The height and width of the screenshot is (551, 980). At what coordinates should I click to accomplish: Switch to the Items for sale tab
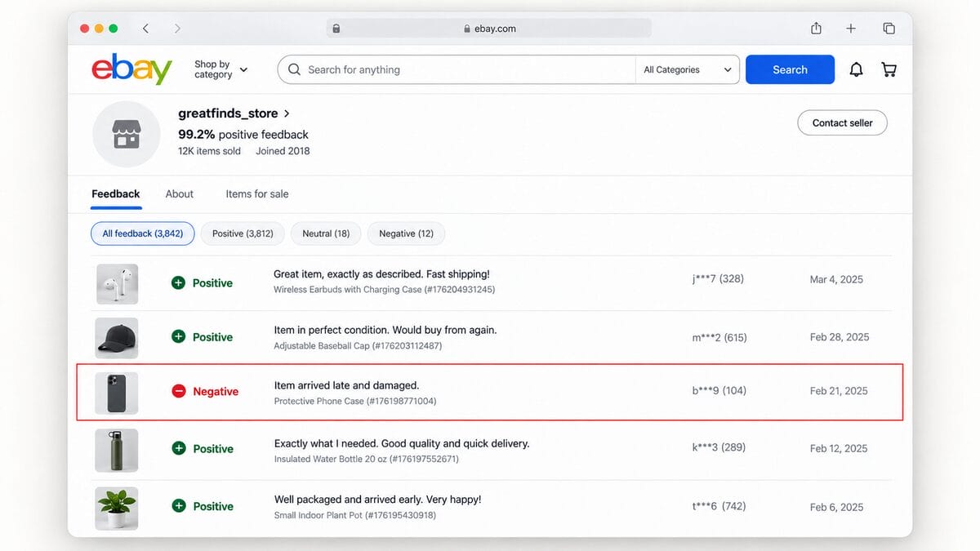(257, 194)
